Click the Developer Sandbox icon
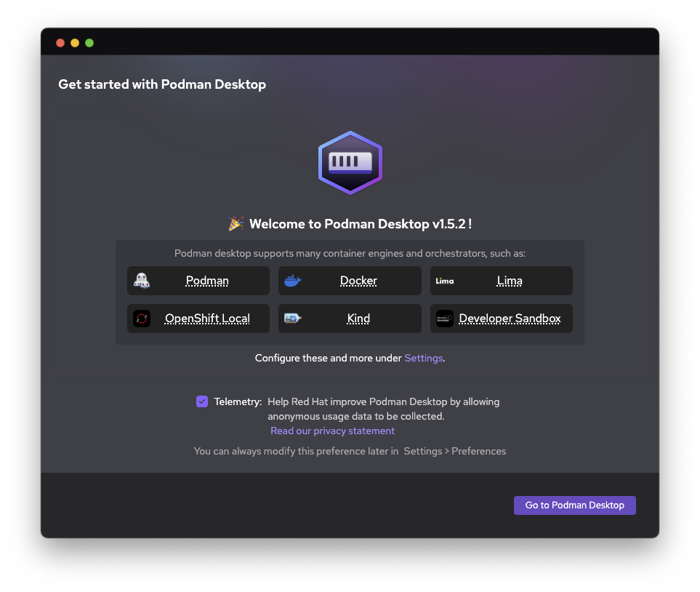The image size is (700, 592). pyautogui.click(x=445, y=319)
